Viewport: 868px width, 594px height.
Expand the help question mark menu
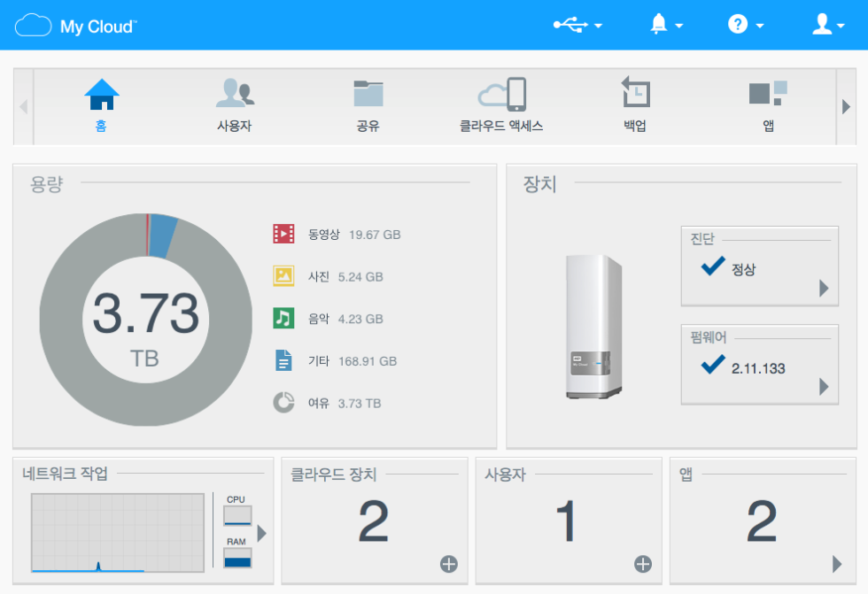click(746, 25)
